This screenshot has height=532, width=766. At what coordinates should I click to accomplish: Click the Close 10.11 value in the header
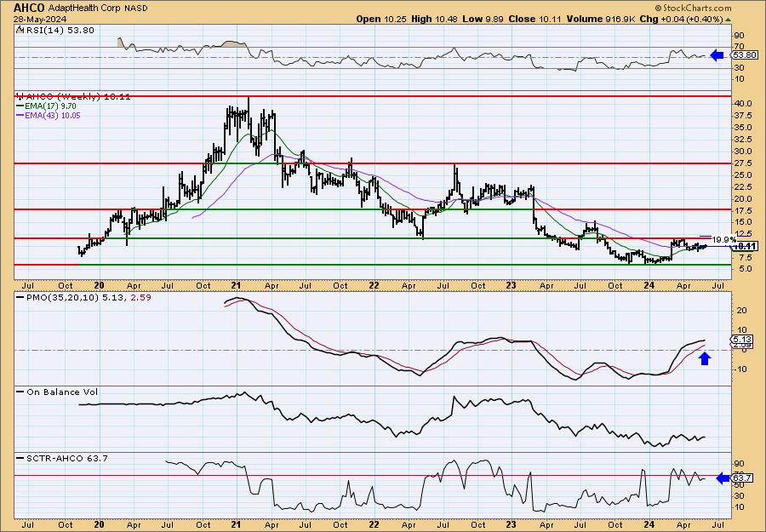[x=534, y=19]
